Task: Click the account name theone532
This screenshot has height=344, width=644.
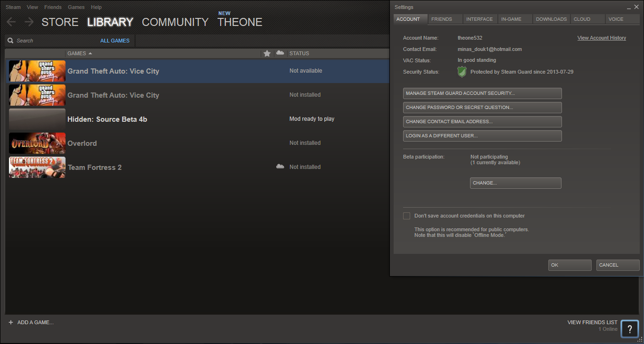Action: (470, 38)
